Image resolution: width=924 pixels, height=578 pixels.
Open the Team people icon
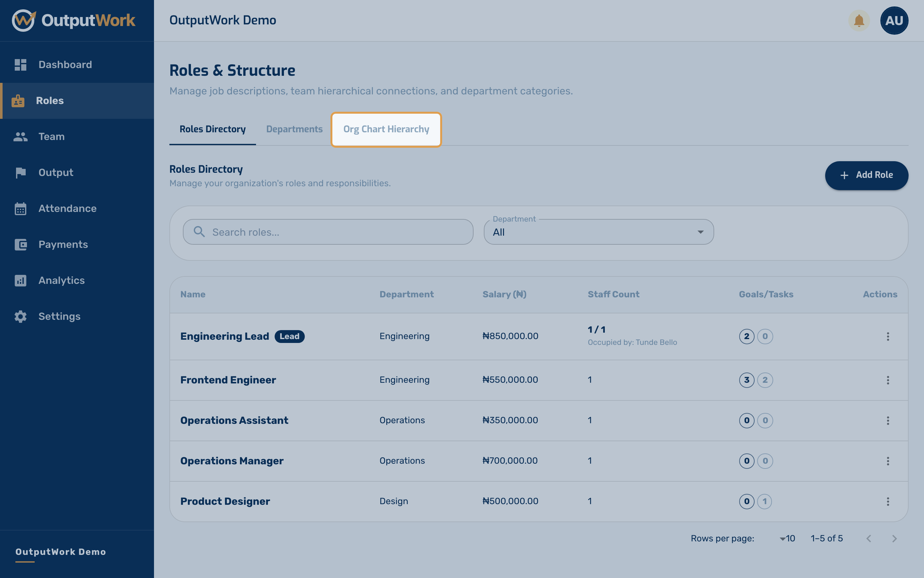point(20,136)
